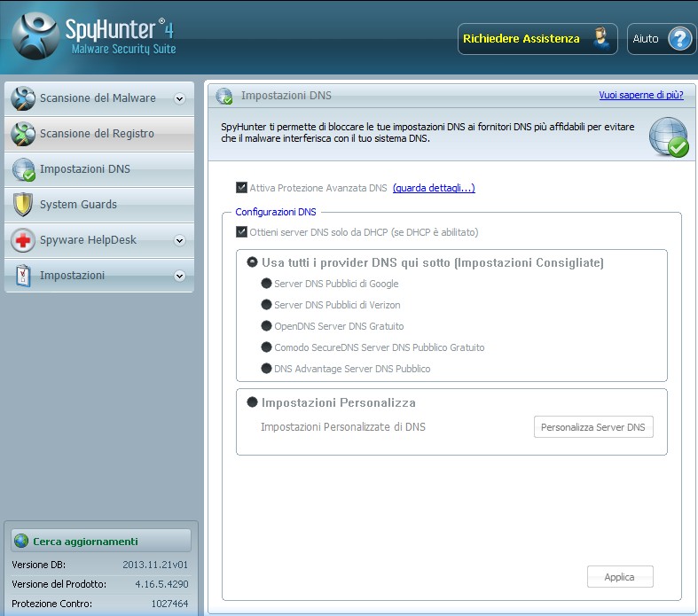
Task: Click Richiedere Assistenza button
Action: coord(537,39)
